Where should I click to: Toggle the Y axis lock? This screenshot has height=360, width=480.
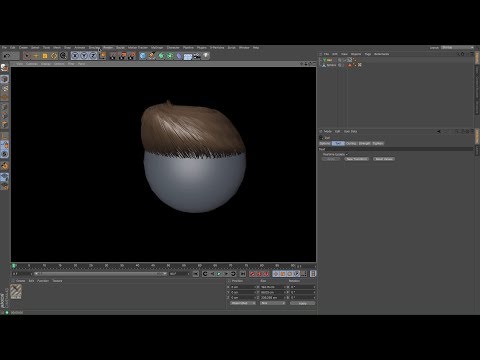84,56
